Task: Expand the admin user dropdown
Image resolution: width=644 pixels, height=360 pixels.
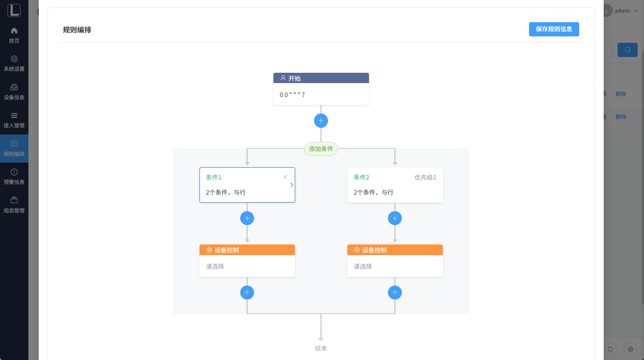Action: pyautogui.click(x=626, y=11)
